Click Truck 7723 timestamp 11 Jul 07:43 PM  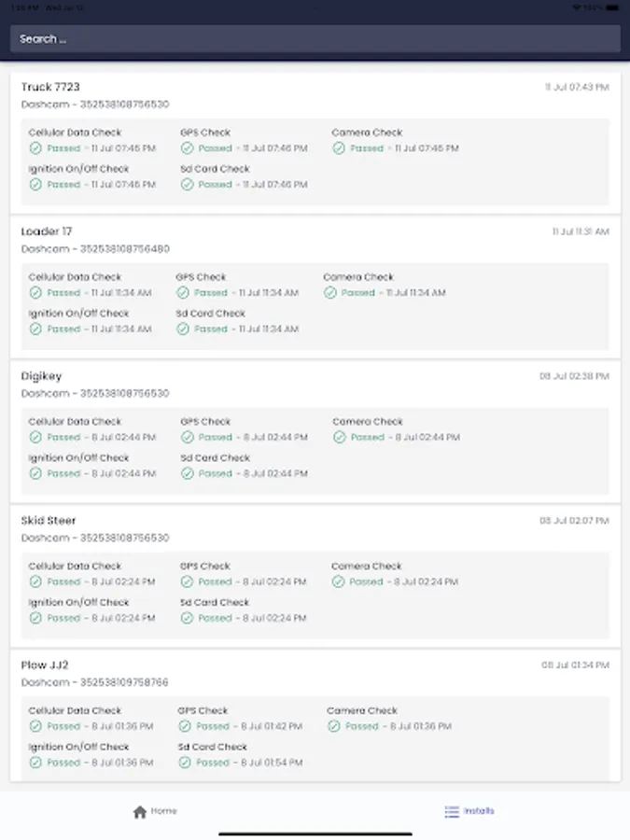[577, 88]
